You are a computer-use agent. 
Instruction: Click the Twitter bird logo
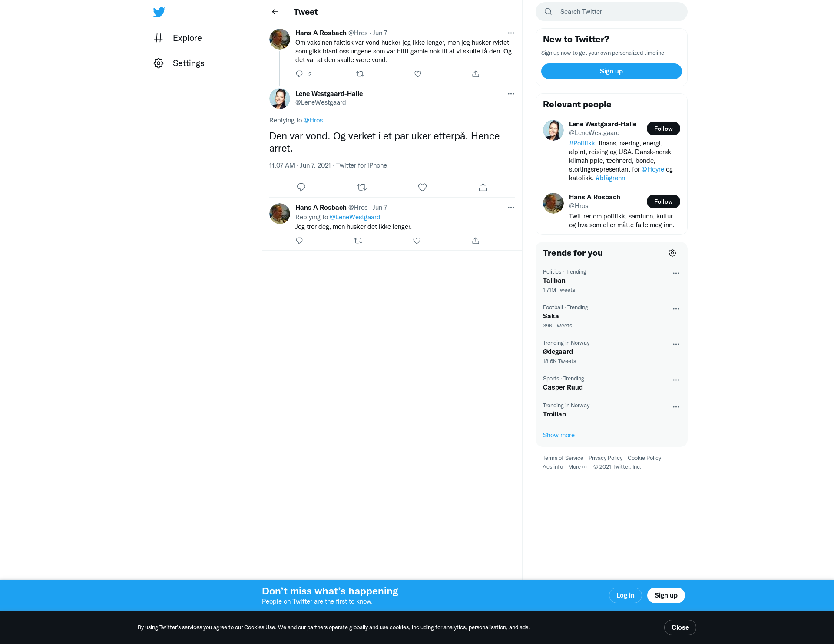159,12
